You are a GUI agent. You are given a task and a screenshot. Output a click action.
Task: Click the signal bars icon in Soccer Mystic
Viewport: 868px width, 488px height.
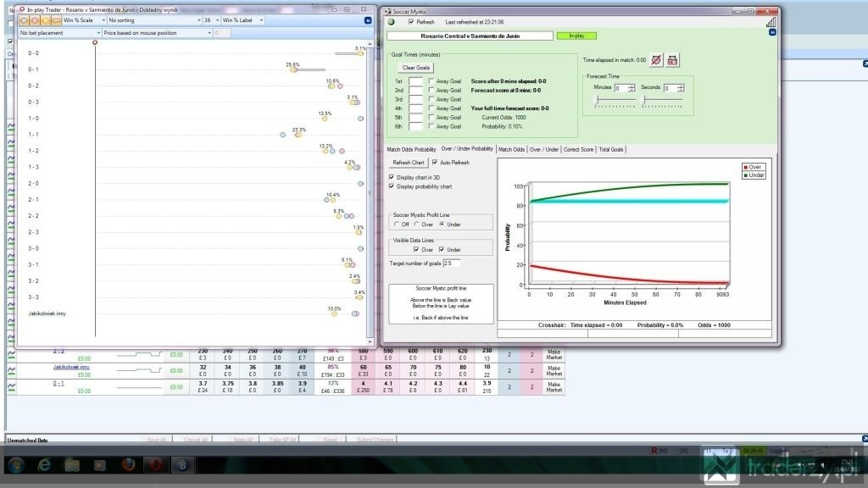(x=771, y=22)
